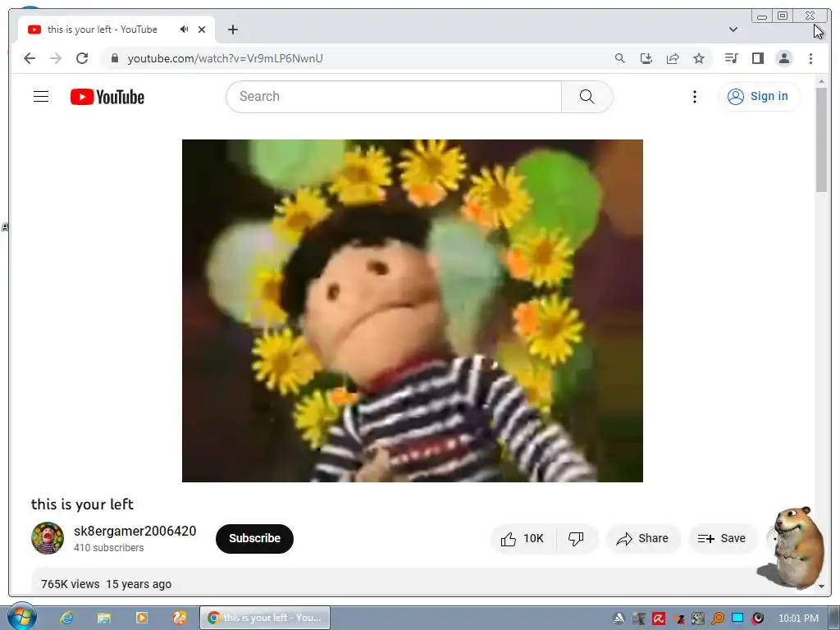This screenshot has width=840, height=630.
Task: Click the video player to pause
Action: [x=413, y=311]
